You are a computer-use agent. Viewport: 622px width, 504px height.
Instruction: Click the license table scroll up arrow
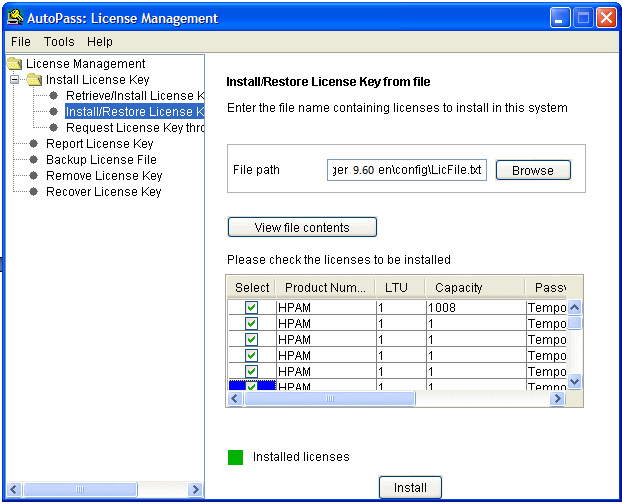coord(574,307)
